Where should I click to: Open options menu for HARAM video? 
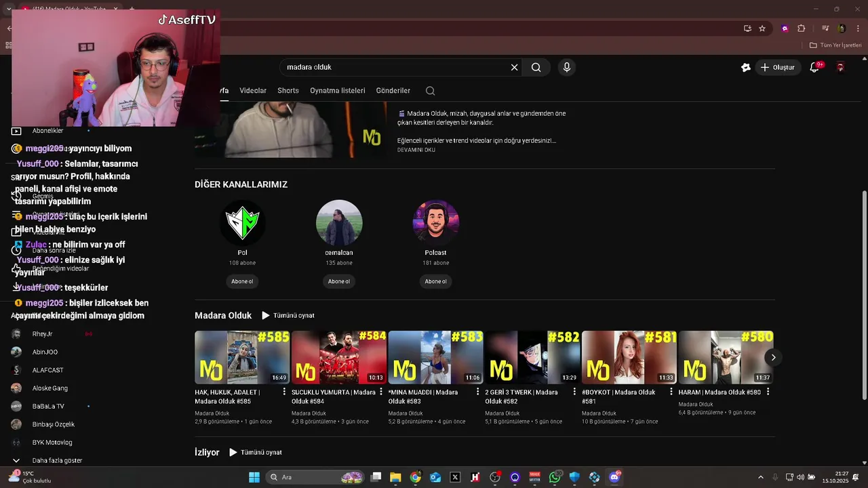coord(768,392)
